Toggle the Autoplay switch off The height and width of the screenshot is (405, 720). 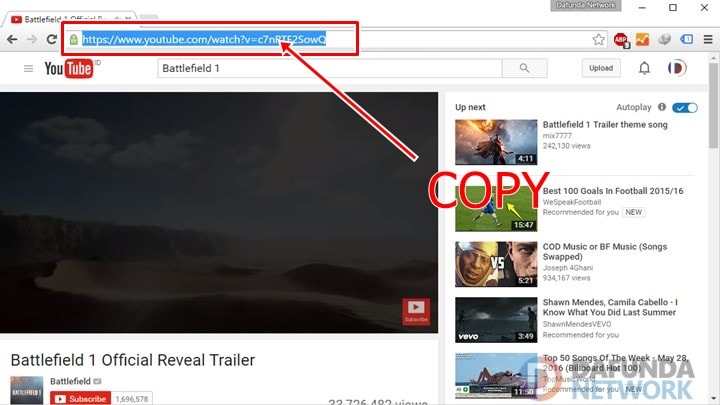click(685, 107)
